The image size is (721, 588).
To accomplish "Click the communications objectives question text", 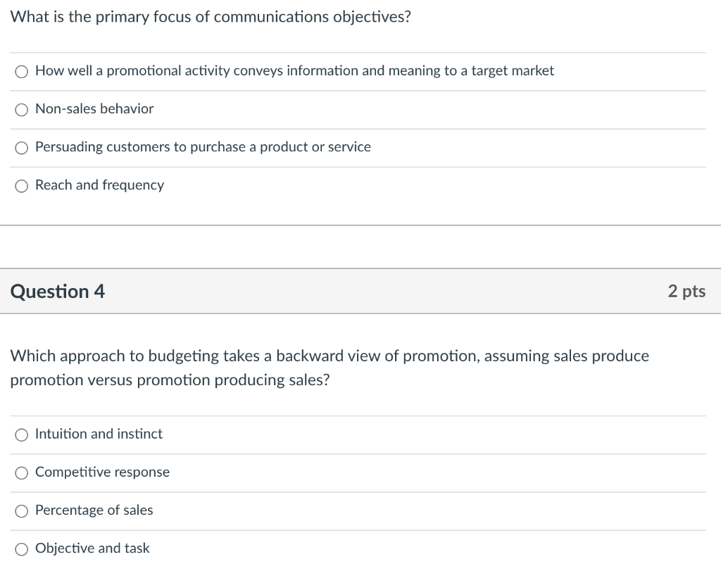I will [211, 17].
